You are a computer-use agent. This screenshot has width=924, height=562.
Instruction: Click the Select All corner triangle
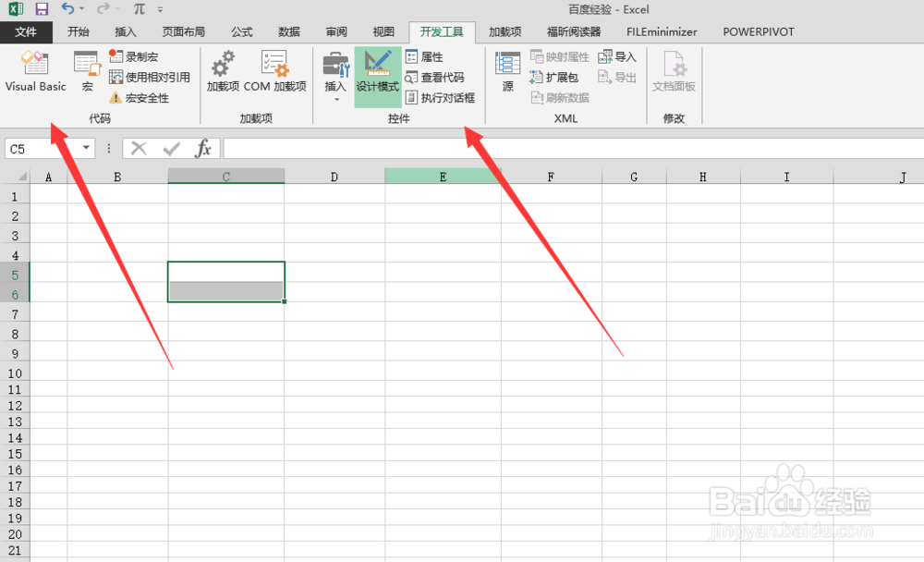pos(21,177)
